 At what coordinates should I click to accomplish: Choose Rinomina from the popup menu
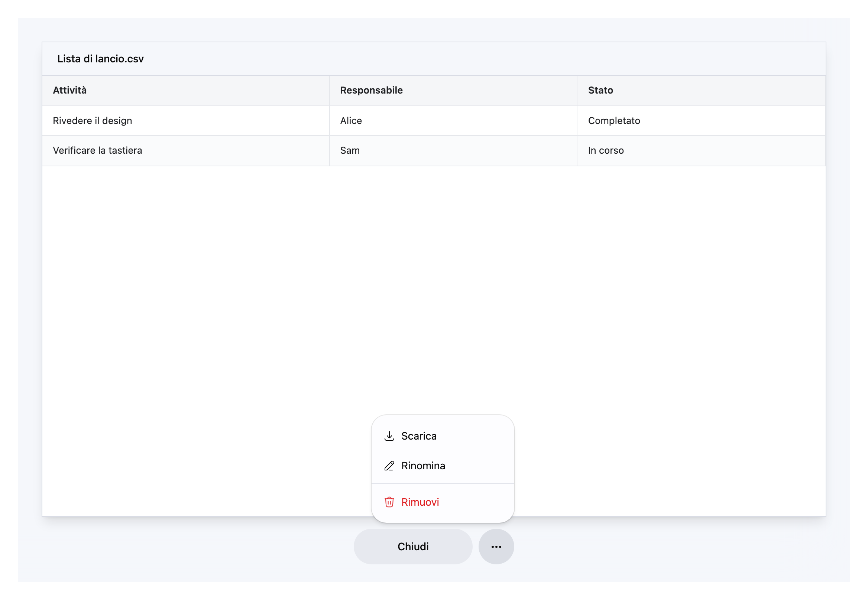coord(443,466)
